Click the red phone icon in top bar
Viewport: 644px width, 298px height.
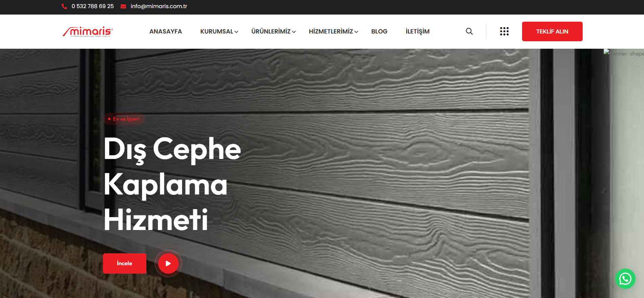pos(64,6)
